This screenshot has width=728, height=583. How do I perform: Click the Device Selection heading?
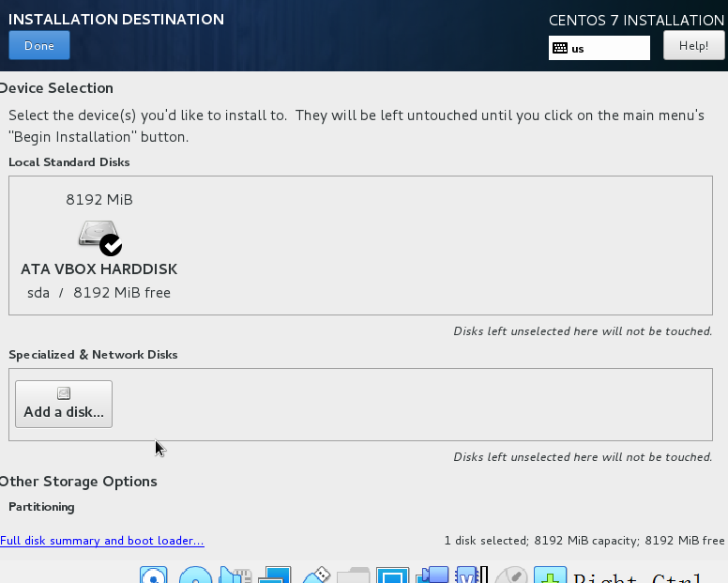click(x=56, y=88)
